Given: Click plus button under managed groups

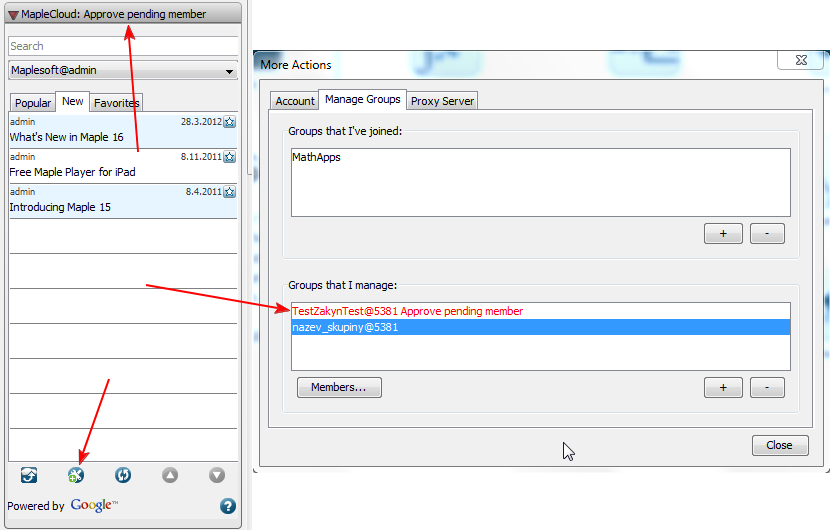Looking at the screenshot, I should click(723, 387).
